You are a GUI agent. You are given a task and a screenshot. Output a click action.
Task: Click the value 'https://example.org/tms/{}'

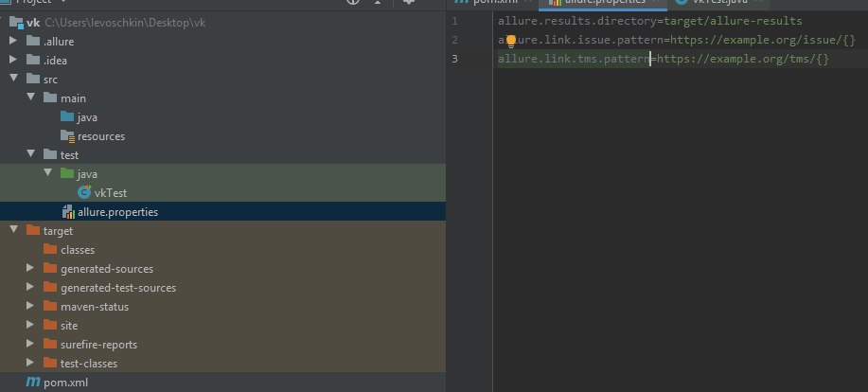(x=743, y=59)
